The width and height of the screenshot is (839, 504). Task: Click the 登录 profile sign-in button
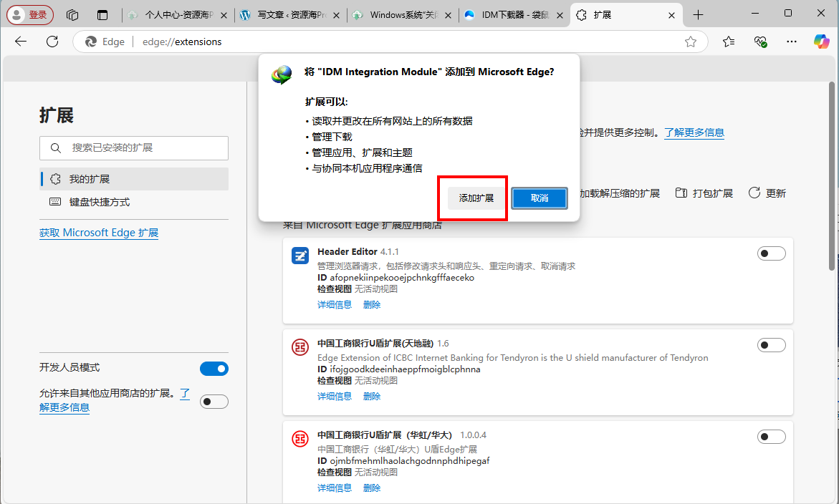(30, 15)
